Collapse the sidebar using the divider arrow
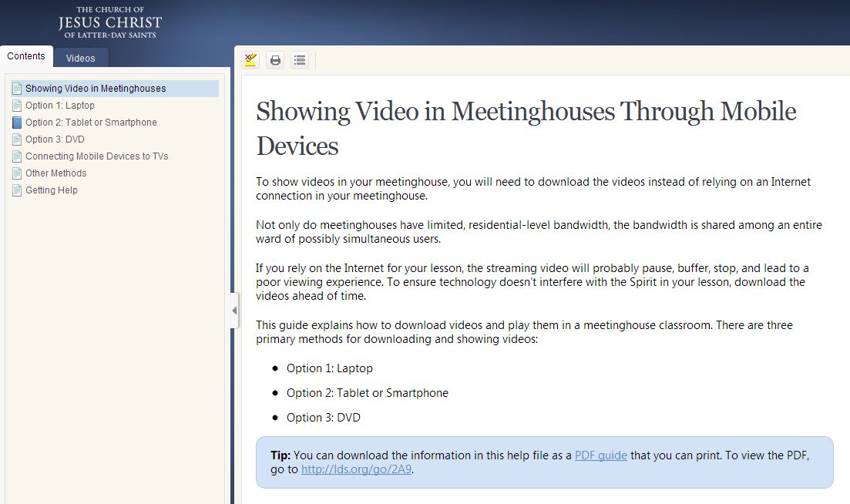 coord(233,310)
